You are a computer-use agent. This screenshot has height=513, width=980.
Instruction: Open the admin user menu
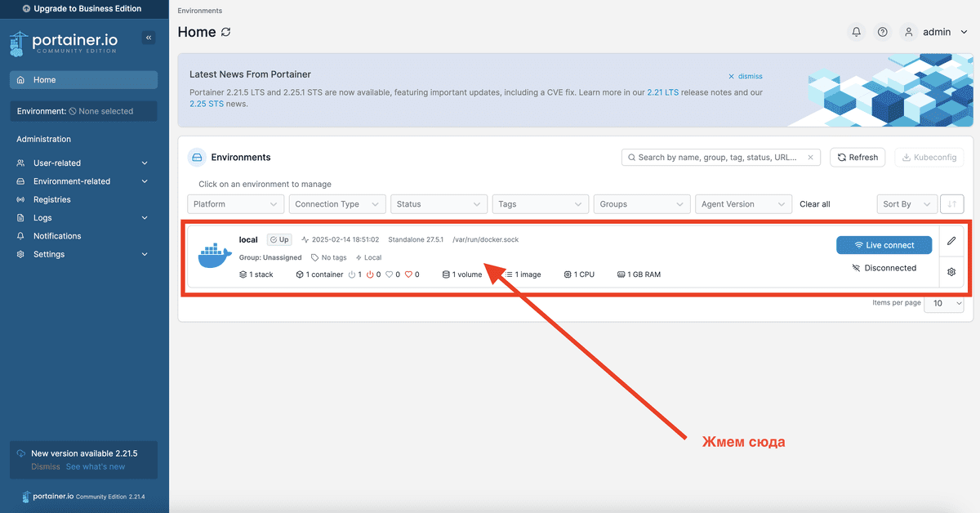(x=936, y=31)
